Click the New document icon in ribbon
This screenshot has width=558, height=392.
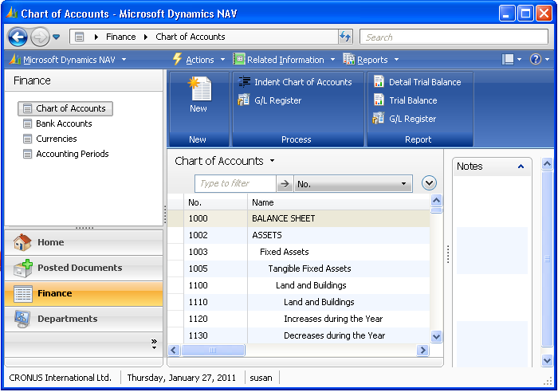coord(198,89)
